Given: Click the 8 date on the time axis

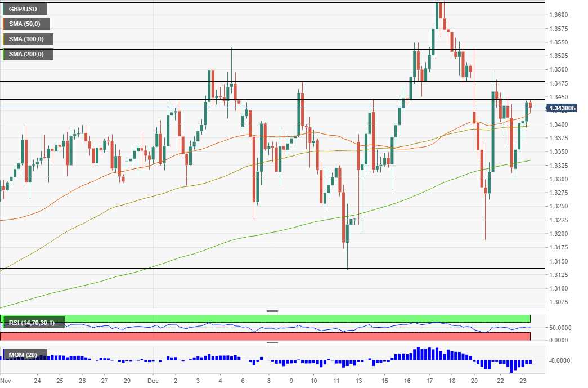Looking at the screenshot, I should (x=269, y=381).
